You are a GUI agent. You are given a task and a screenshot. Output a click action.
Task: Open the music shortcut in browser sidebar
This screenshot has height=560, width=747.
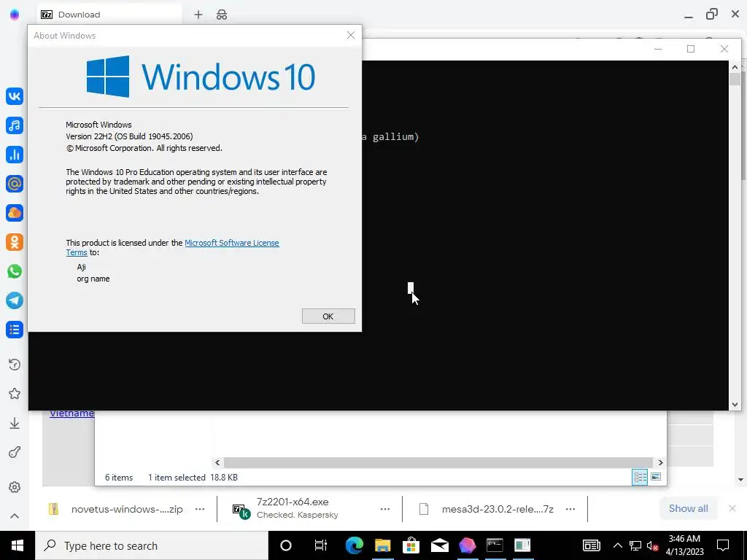[15, 125]
